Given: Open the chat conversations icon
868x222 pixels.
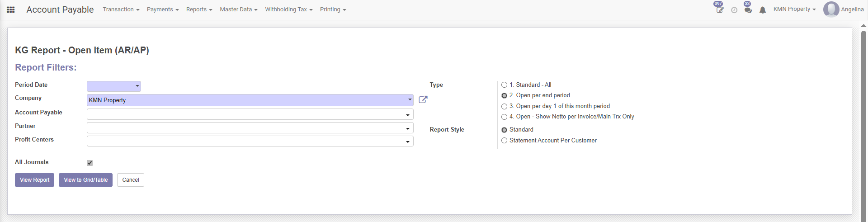Looking at the screenshot, I should tap(748, 10).
